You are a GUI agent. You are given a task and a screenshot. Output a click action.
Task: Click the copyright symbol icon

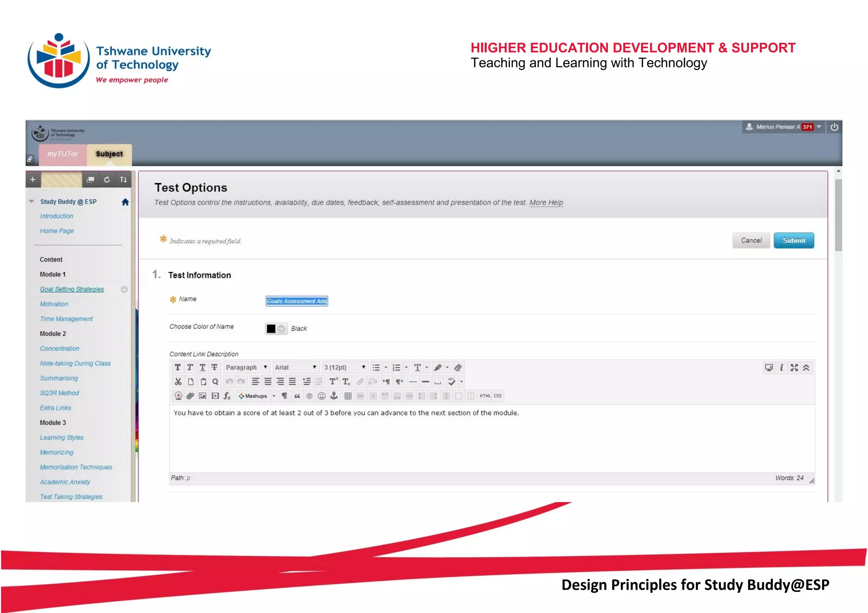pos(309,396)
